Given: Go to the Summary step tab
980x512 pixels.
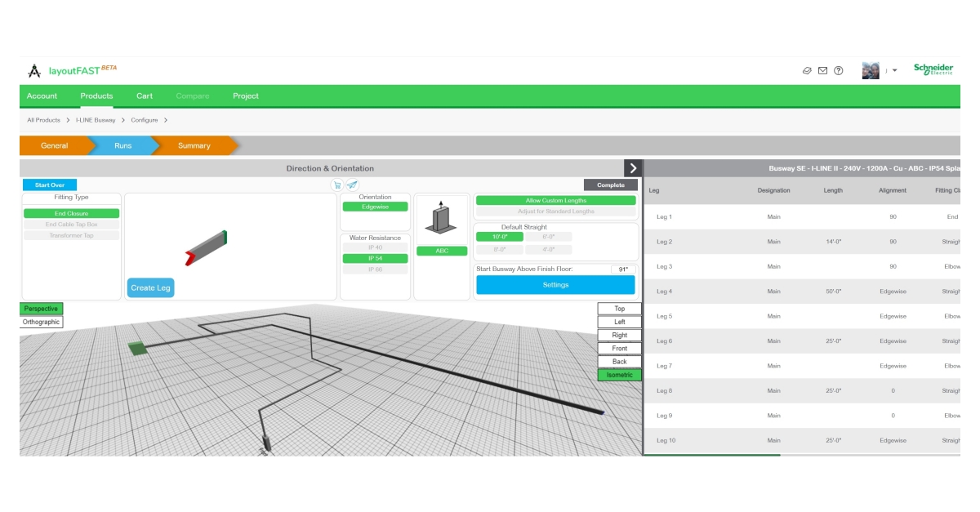Looking at the screenshot, I should (194, 146).
